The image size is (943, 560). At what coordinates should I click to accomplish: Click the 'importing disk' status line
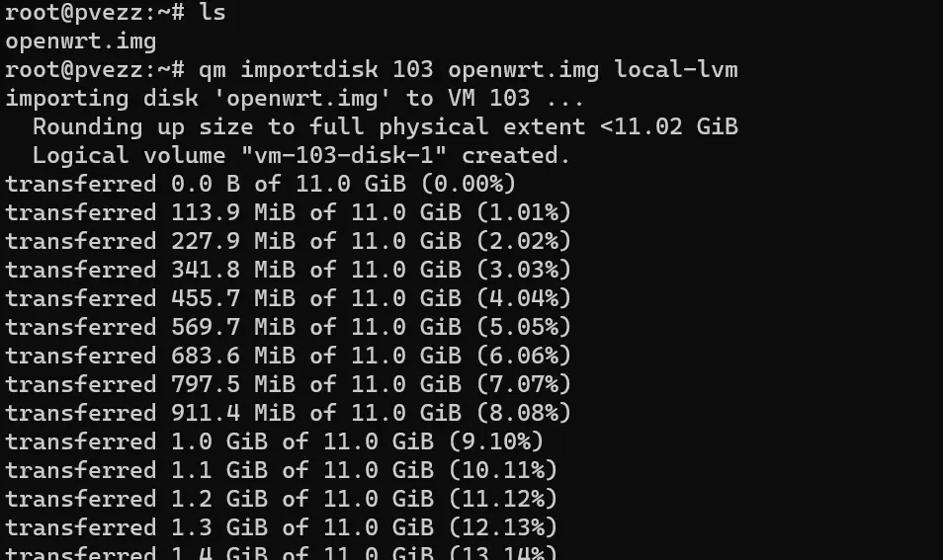[x=295, y=98]
